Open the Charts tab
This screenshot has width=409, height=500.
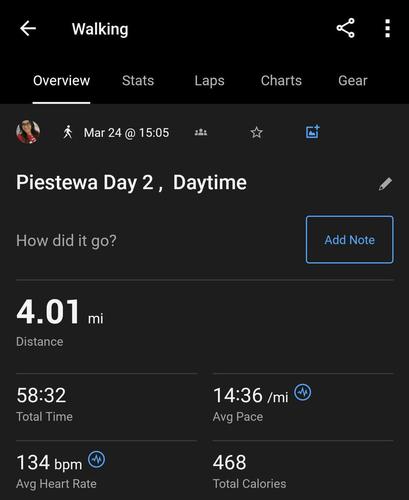click(281, 81)
